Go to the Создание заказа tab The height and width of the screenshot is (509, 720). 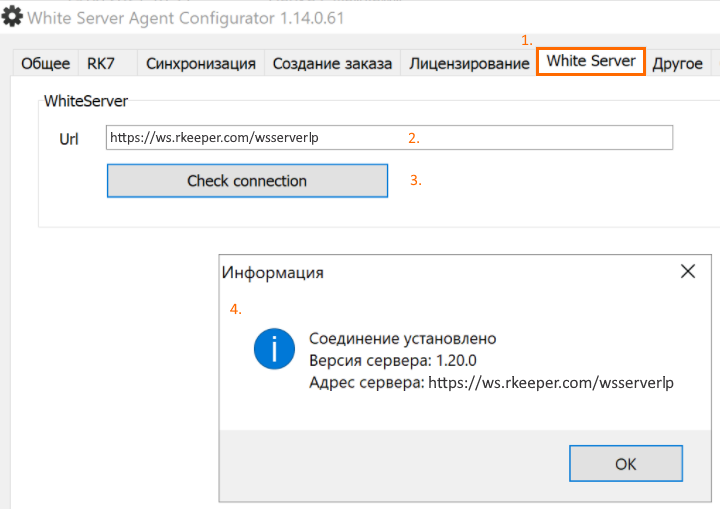click(332, 63)
